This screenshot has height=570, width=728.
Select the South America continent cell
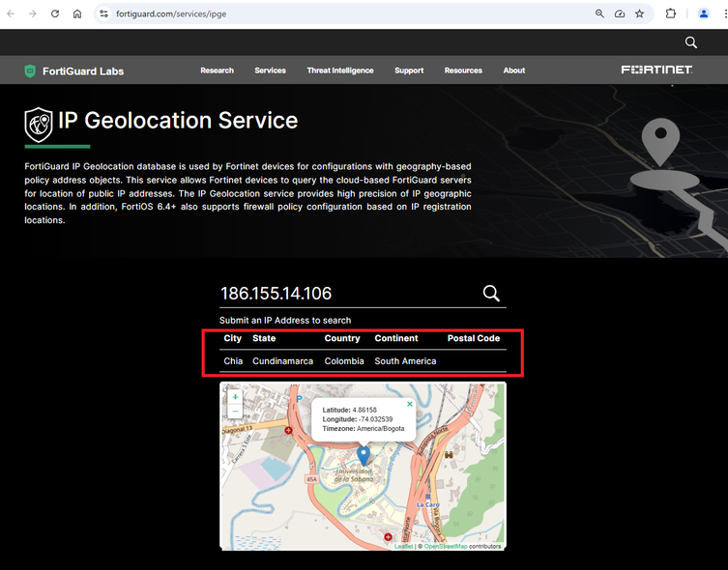pos(405,360)
